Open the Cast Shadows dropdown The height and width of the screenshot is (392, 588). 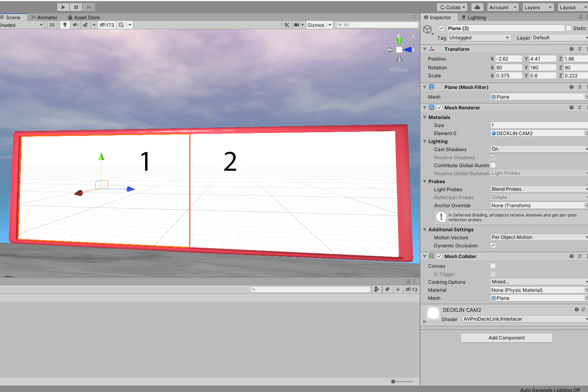point(539,149)
